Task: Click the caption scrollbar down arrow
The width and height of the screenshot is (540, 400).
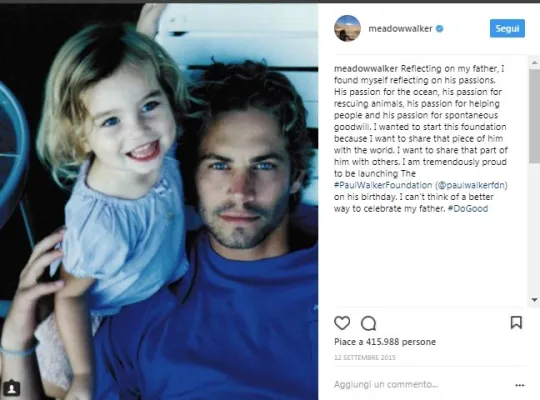Action: click(534, 300)
